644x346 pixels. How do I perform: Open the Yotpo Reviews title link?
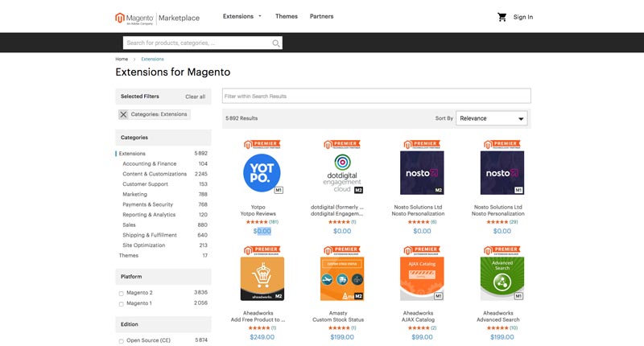tap(258, 214)
